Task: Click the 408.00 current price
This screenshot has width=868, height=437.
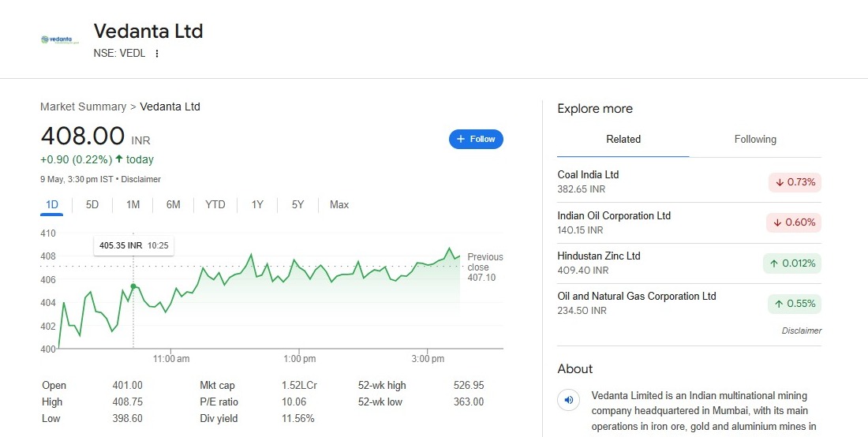Action: [x=83, y=136]
